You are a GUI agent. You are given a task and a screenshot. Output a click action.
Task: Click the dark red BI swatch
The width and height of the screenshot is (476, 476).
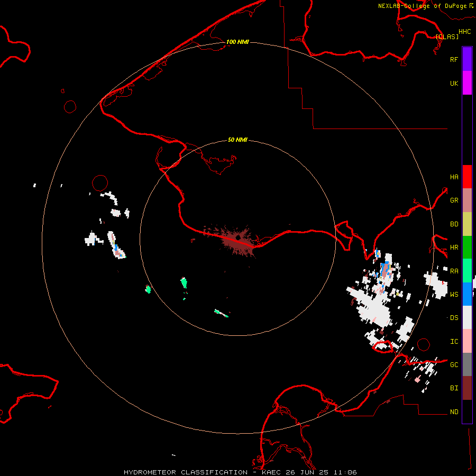pos(467,388)
